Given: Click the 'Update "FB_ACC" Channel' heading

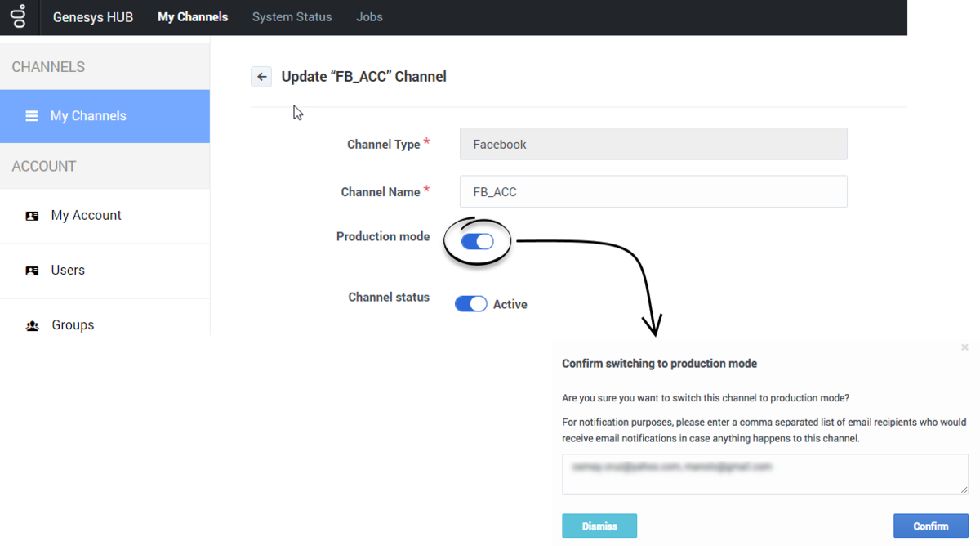Looking at the screenshot, I should coord(364,77).
